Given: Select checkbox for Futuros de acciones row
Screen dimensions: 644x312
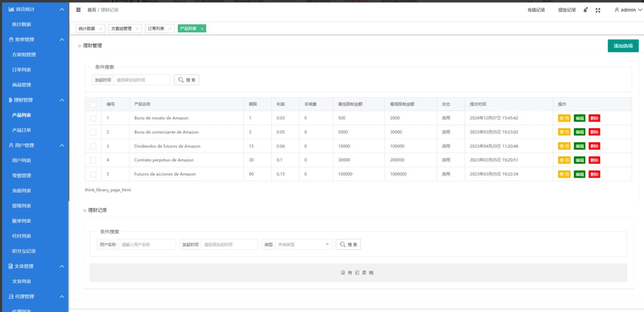Looking at the screenshot, I should pyautogui.click(x=93, y=174).
